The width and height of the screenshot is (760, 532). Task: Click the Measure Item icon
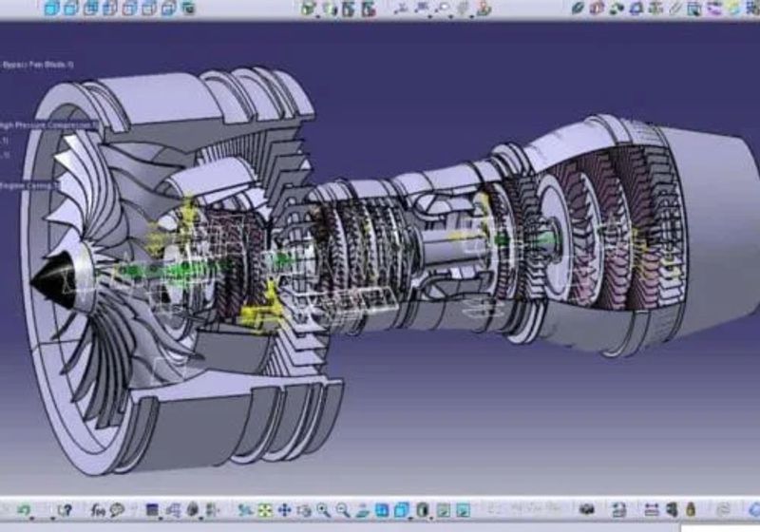[x=672, y=510]
